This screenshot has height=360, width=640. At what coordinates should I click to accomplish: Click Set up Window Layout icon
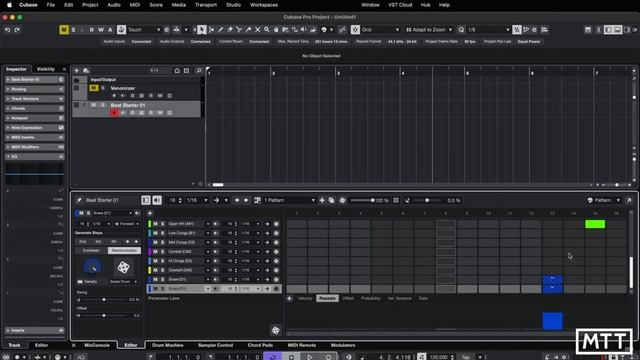pos(588,30)
